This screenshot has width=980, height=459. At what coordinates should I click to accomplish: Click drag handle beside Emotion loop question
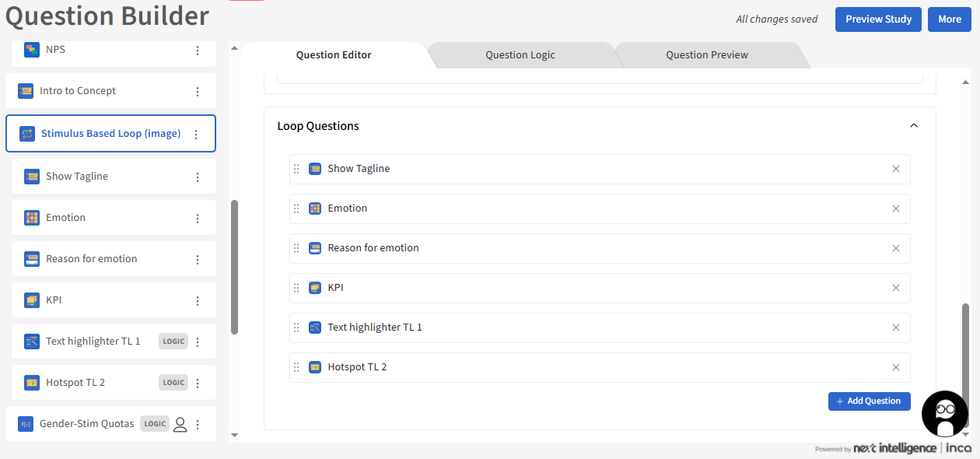(296, 208)
